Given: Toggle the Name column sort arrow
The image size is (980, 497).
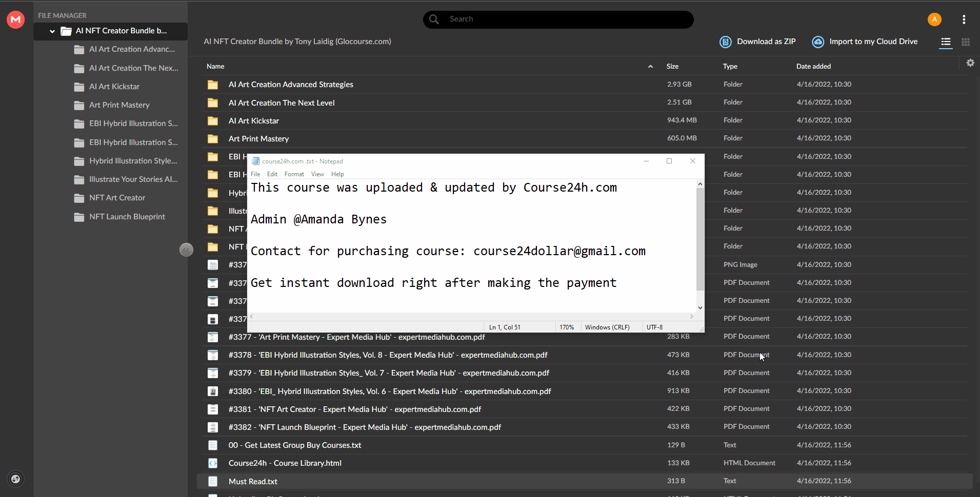Looking at the screenshot, I should [650, 66].
